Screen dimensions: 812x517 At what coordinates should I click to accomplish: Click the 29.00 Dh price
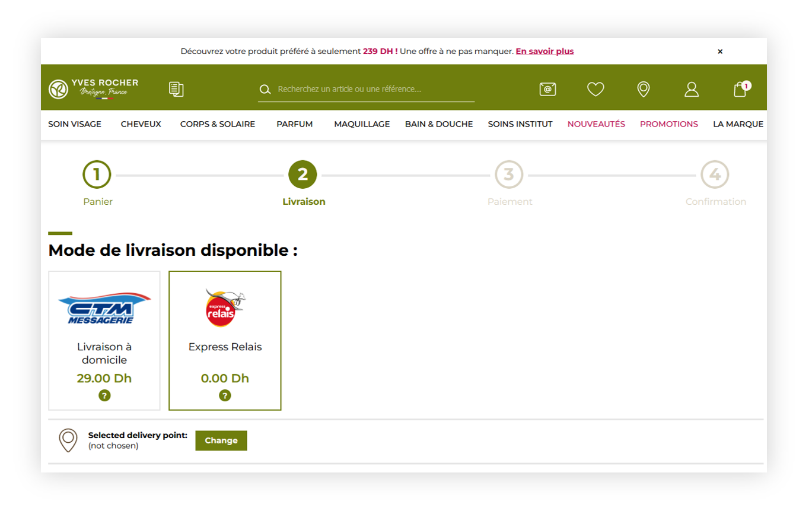[x=104, y=378]
